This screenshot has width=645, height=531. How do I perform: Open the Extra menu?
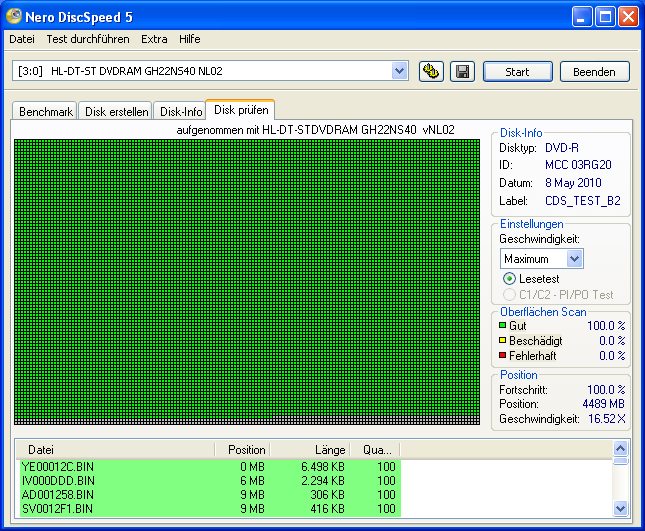coord(154,39)
